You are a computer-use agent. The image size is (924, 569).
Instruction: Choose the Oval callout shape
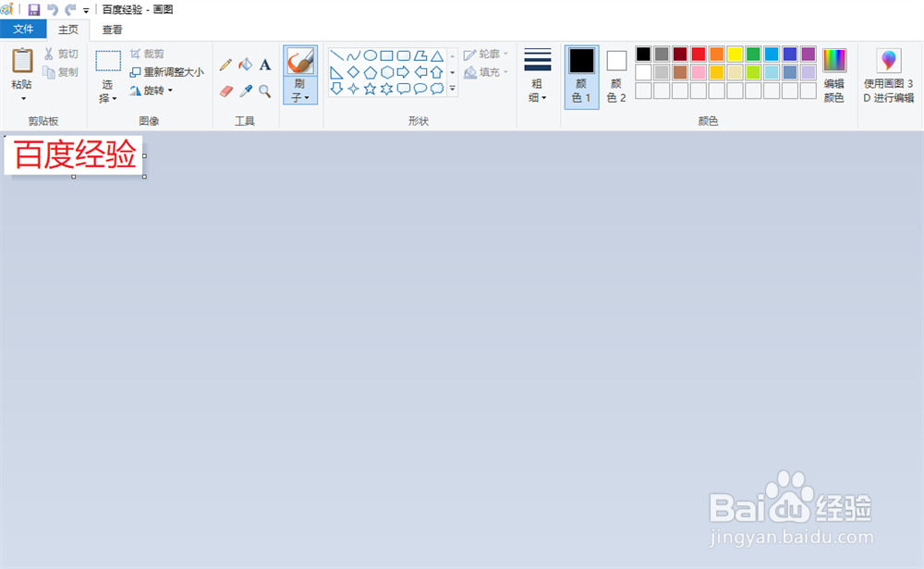[x=420, y=89]
